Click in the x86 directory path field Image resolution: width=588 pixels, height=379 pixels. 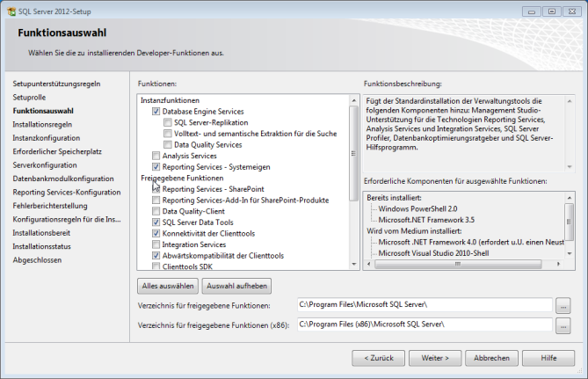click(425, 324)
